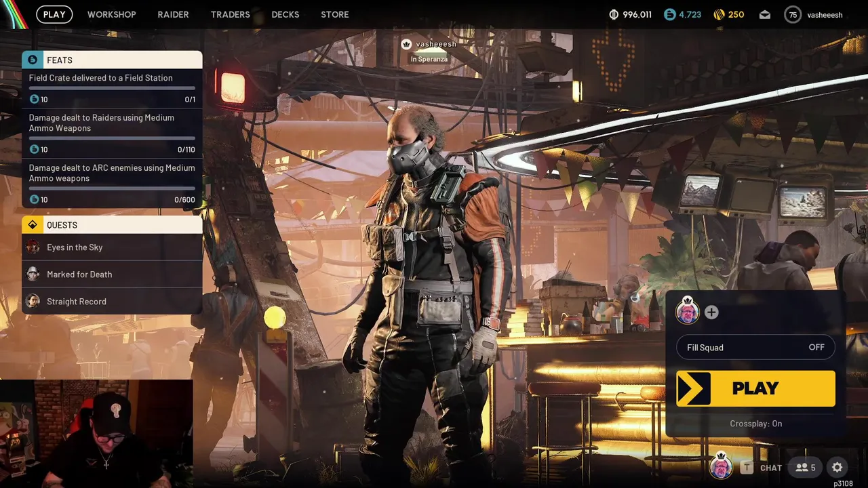This screenshot has height=488, width=868.
Task: Open the STORE tab
Action: point(335,14)
